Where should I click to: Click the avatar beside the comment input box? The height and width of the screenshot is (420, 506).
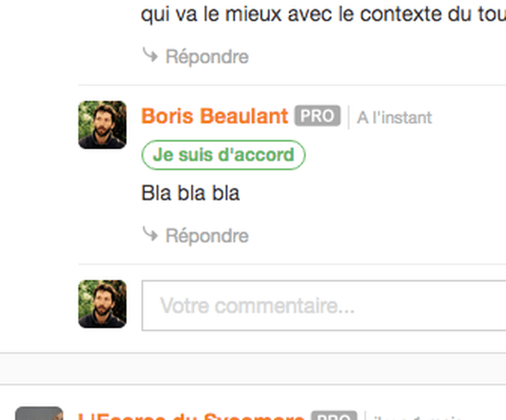(x=102, y=304)
